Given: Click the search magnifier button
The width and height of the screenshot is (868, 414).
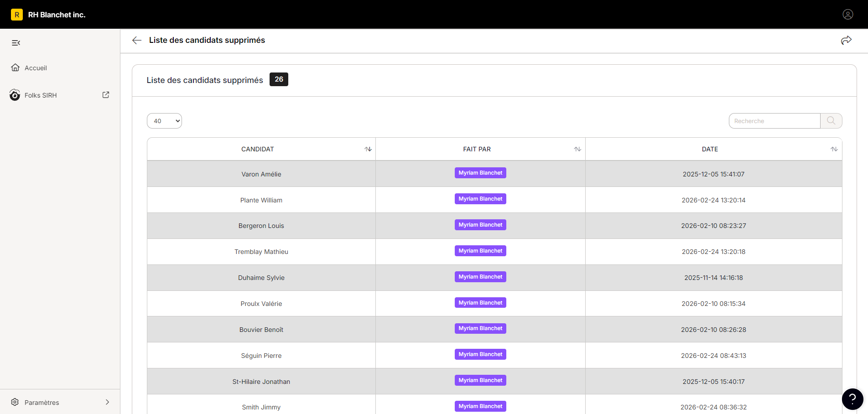Looking at the screenshot, I should 831,121.
